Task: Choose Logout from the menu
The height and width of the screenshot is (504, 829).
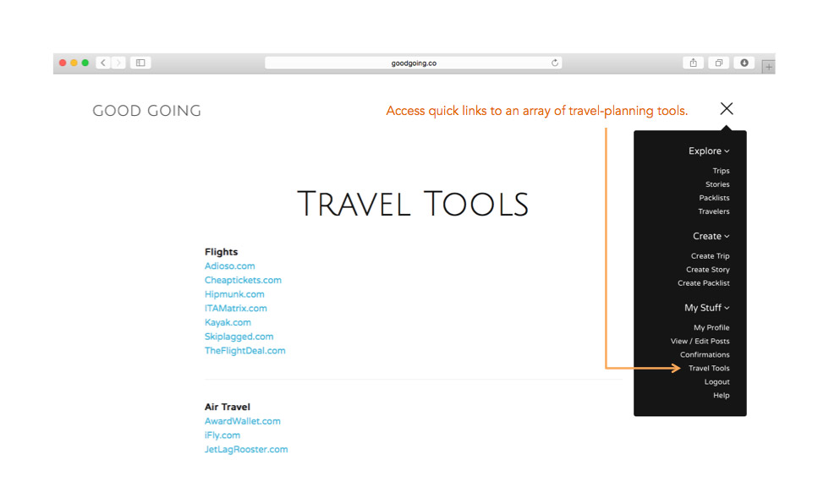Action: pos(717,382)
